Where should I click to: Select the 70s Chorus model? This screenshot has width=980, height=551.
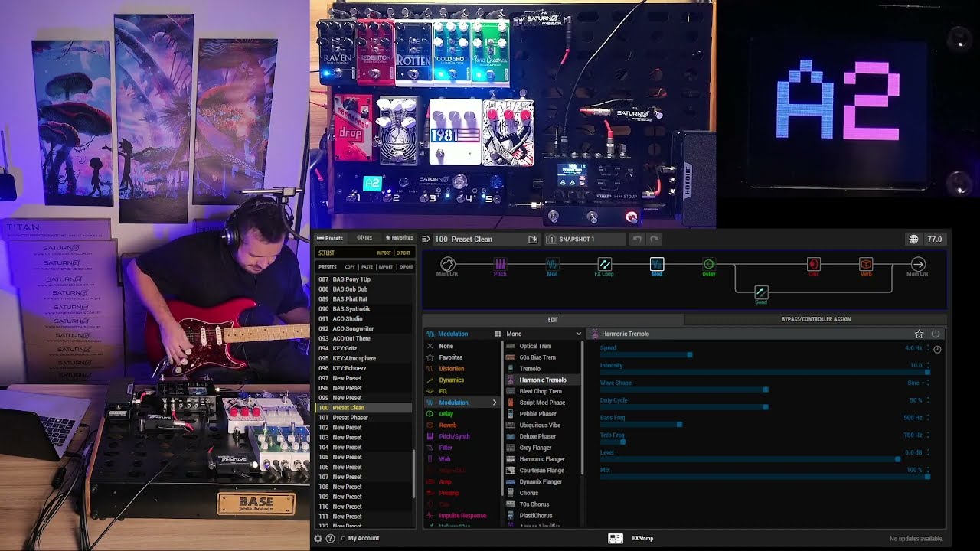point(541,504)
